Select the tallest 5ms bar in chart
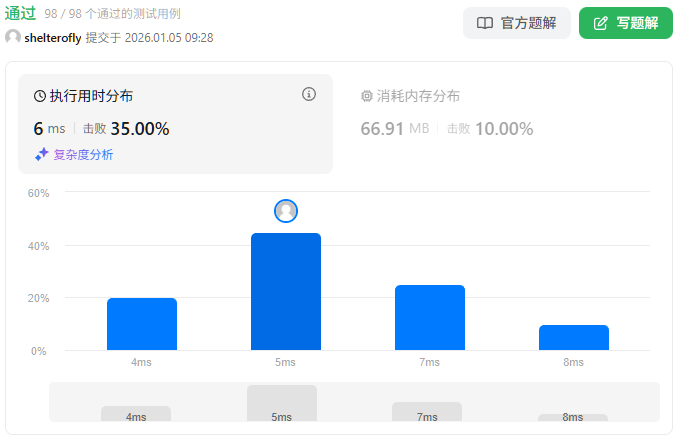 (x=286, y=291)
